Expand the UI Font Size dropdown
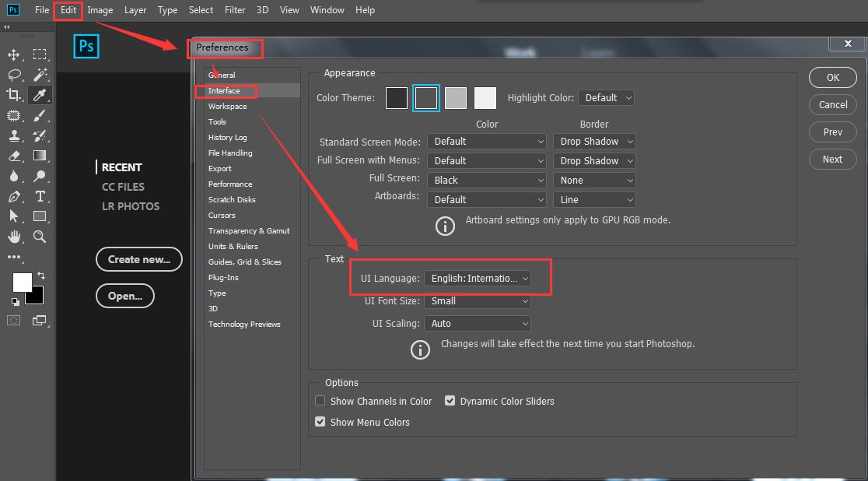Screen dimensions: 868x481 [478, 301]
